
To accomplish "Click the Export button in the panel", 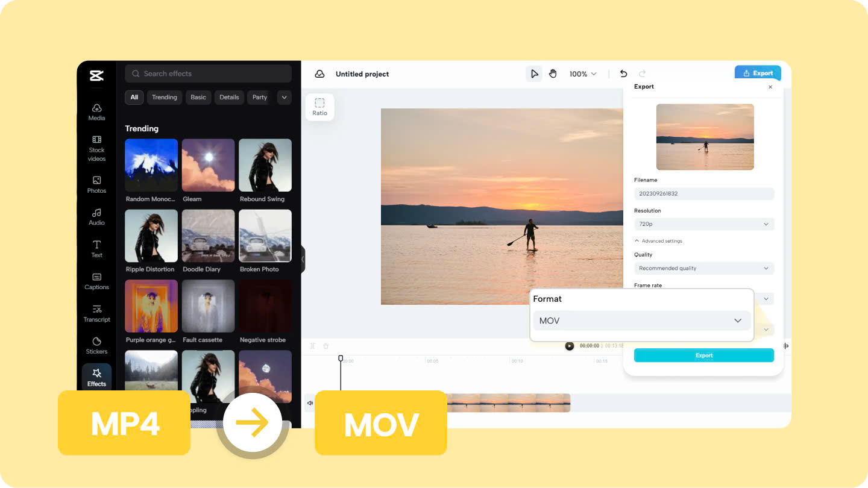I will [703, 355].
